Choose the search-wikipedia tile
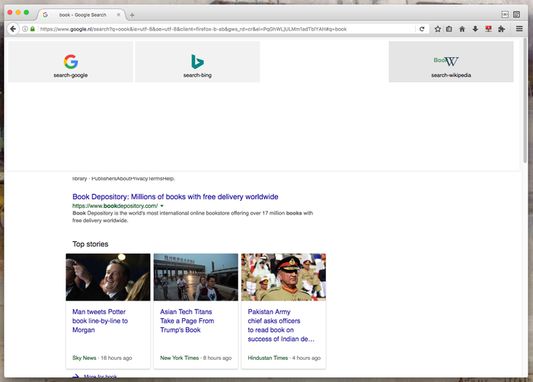533x382 pixels. [451, 62]
